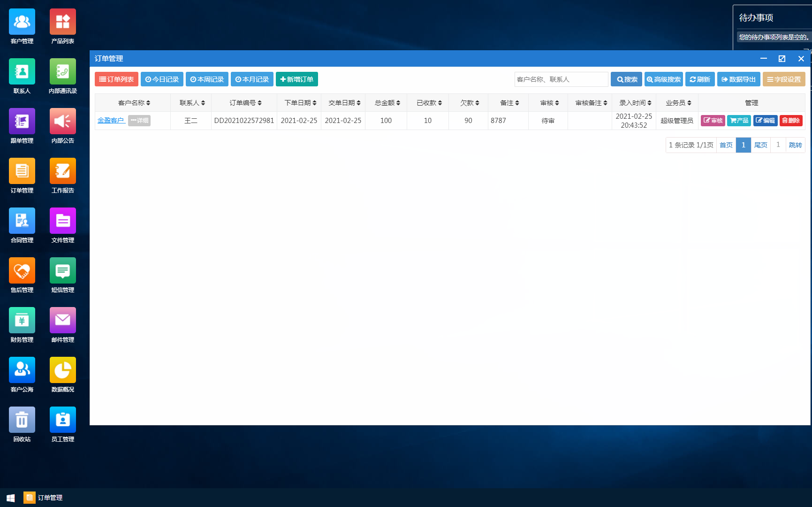812x507 pixels.
Task: Click the Windows start icon in taskbar
Action: pyautogui.click(x=10, y=498)
